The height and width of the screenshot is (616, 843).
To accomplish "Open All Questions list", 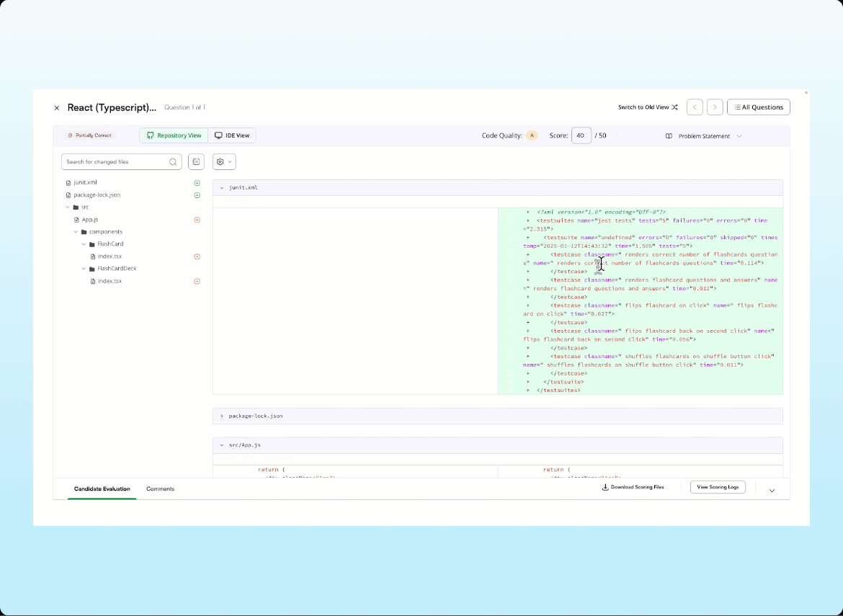I will coord(758,107).
